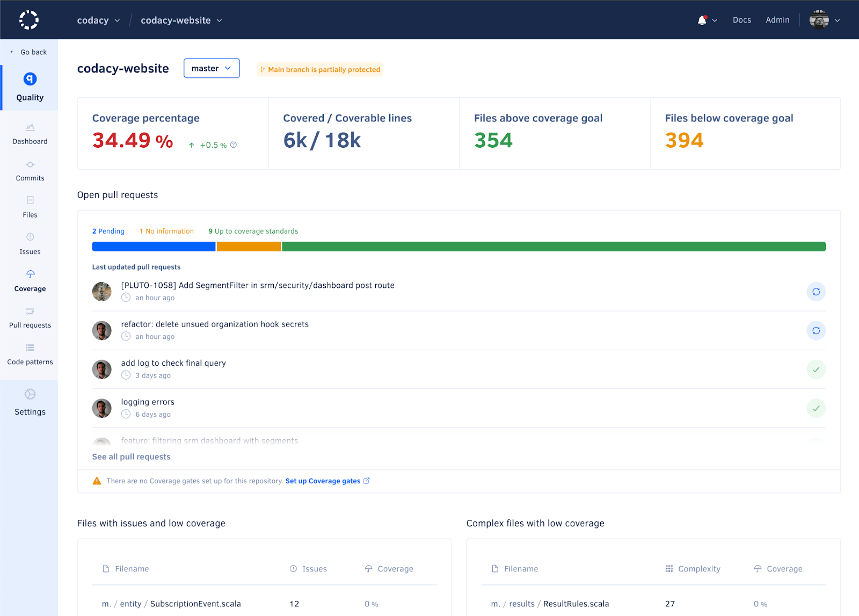859x616 pixels.
Task: Open Settings gear in the sidebar
Action: [30, 395]
